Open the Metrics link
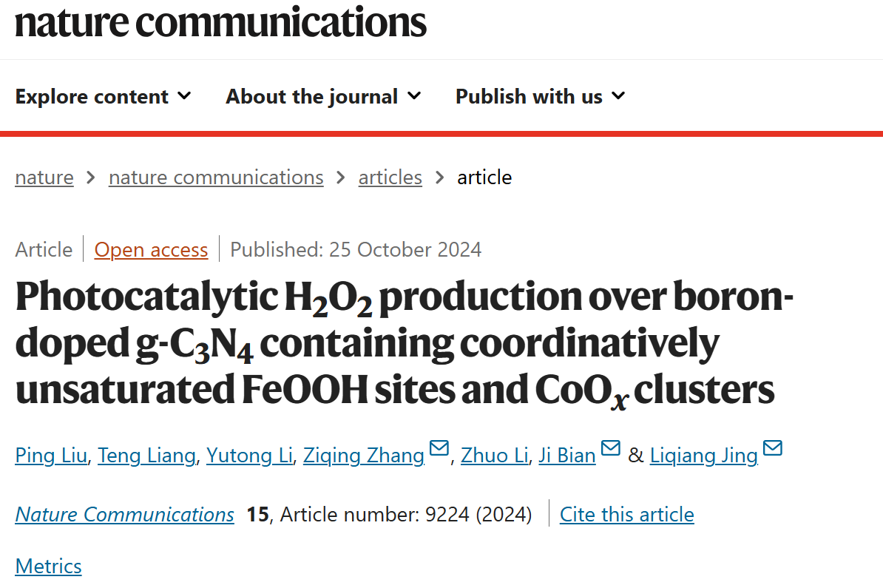The height and width of the screenshot is (588, 883). coord(48,566)
